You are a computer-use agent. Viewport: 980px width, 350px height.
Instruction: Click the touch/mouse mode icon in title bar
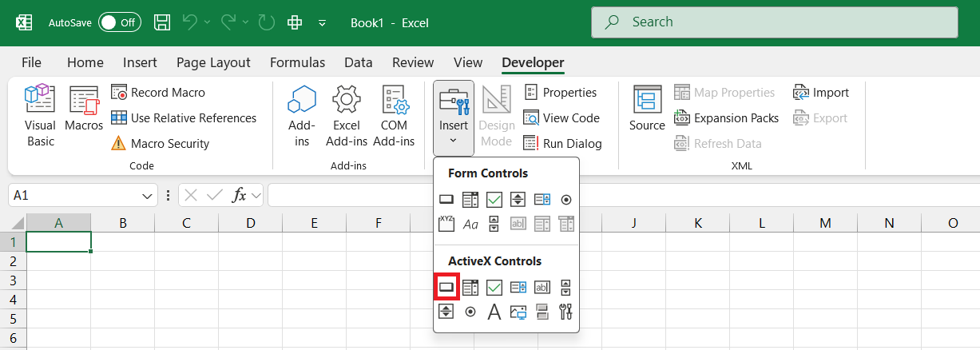[295, 22]
